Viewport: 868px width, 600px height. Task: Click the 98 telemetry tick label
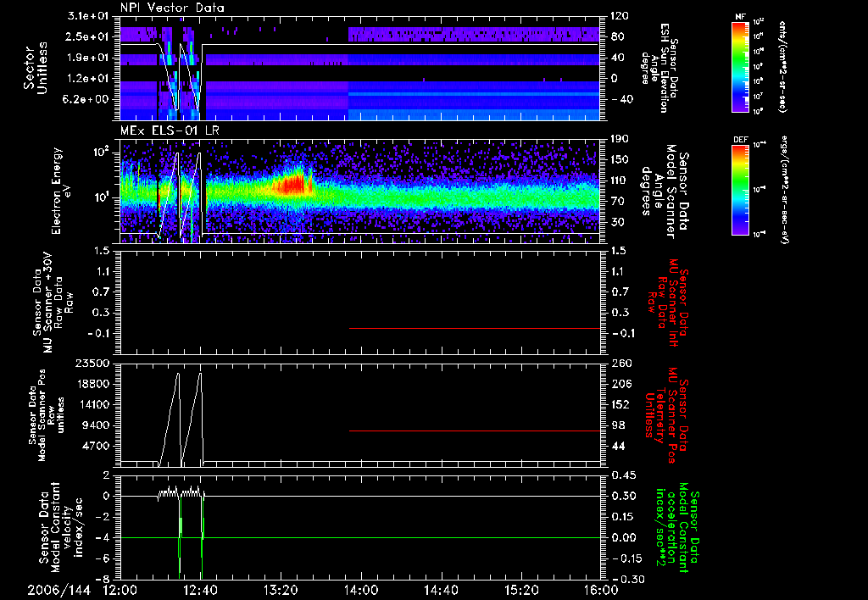tap(618, 425)
